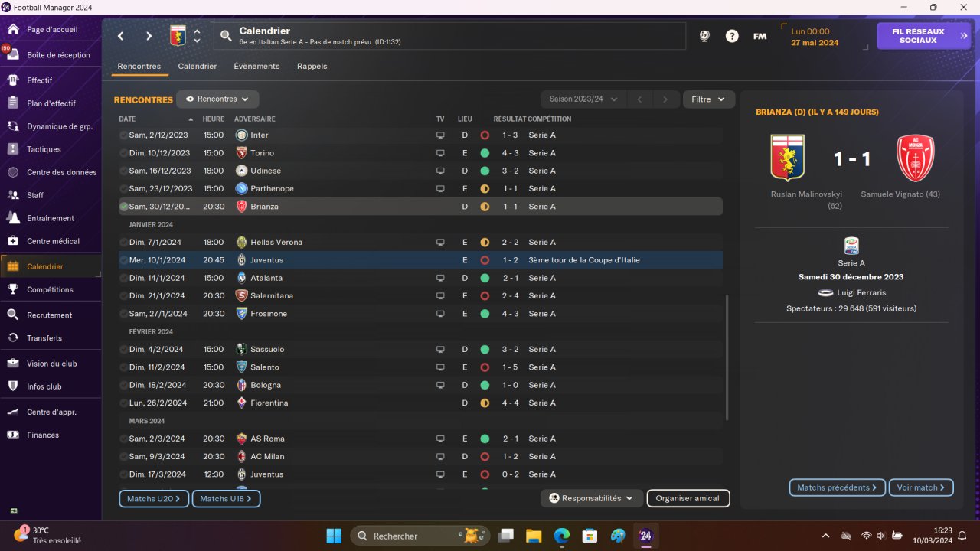Click the Genoa club badge in header
This screenshot has width=980, height=551.
(178, 36)
